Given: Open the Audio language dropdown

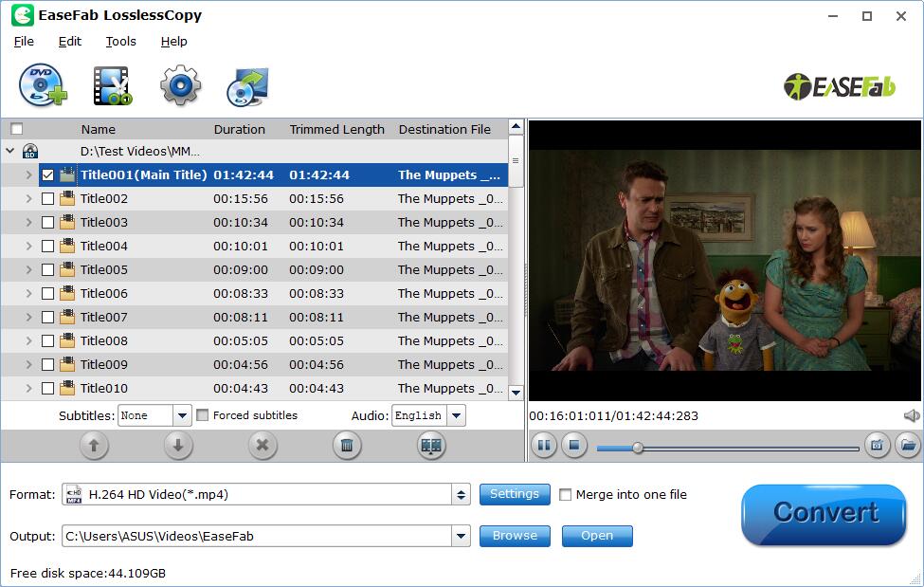Looking at the screenshot, I should pyautogui.click(x=456, y=415).
